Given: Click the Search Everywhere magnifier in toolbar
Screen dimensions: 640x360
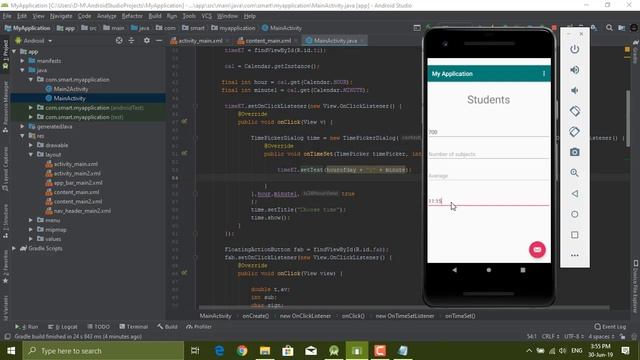Looking at the screenshot, I should click(609, 28).
